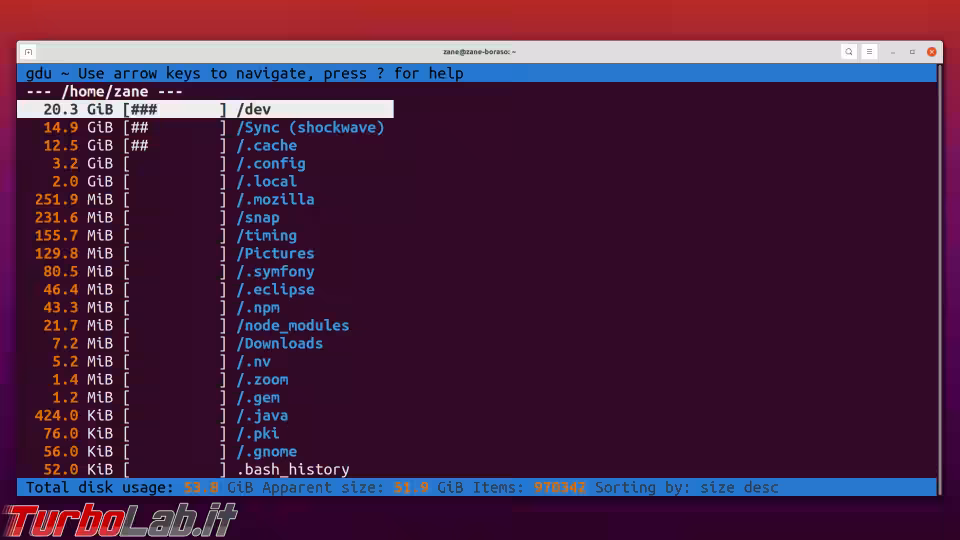Select the /dev directory row
This screenshot has height=540, width=960.
[x=205, y=110]
